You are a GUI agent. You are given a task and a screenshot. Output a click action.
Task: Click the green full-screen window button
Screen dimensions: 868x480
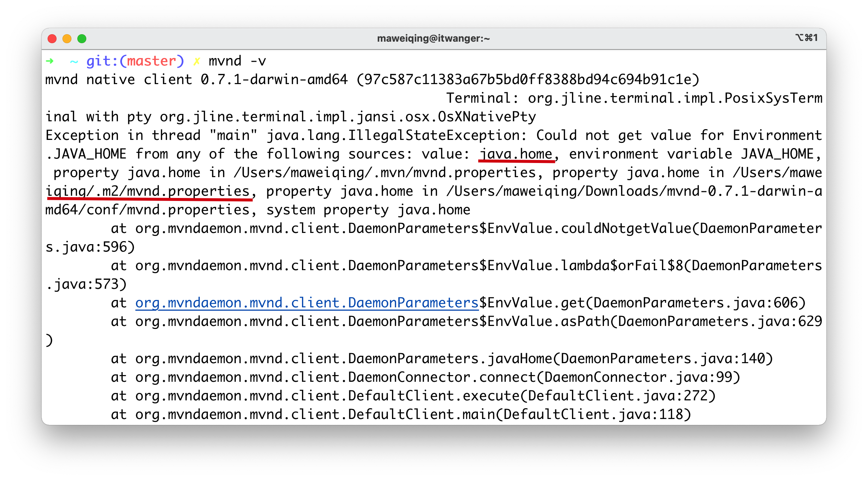tap(82, 39)
